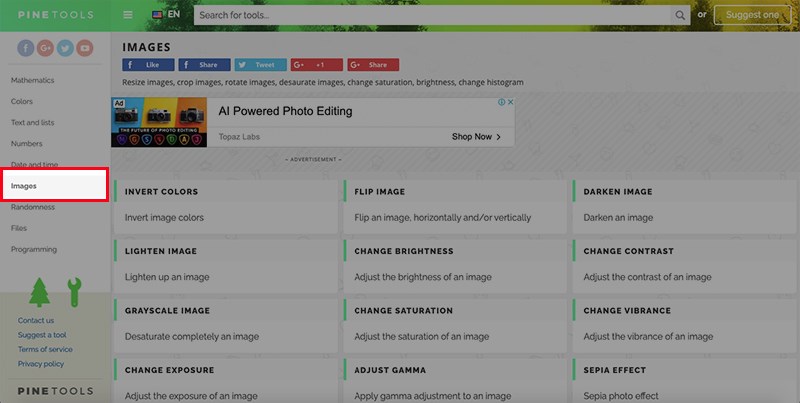Click the camera ad thumbnail
Viewport: 800px width, 403px height.
pyautogui.click(x=159, y=122)
